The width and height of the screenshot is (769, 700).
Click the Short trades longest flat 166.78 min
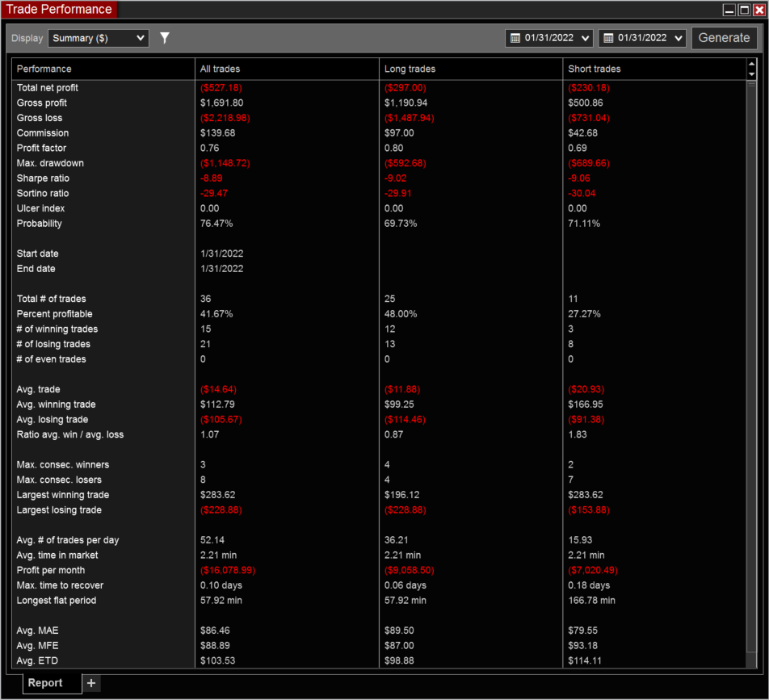coord(591,601)
